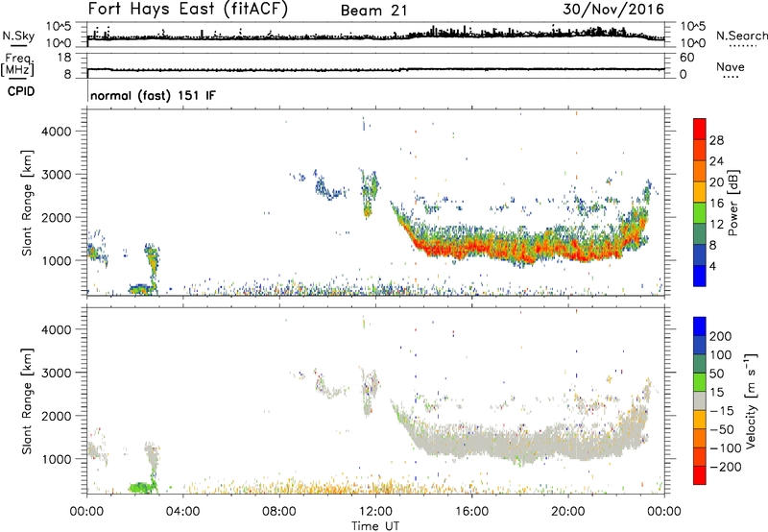768x532 pixels.
Task: Click the "Velocity [m s-1]" colorbar title
Action: [x=752, y=400]
